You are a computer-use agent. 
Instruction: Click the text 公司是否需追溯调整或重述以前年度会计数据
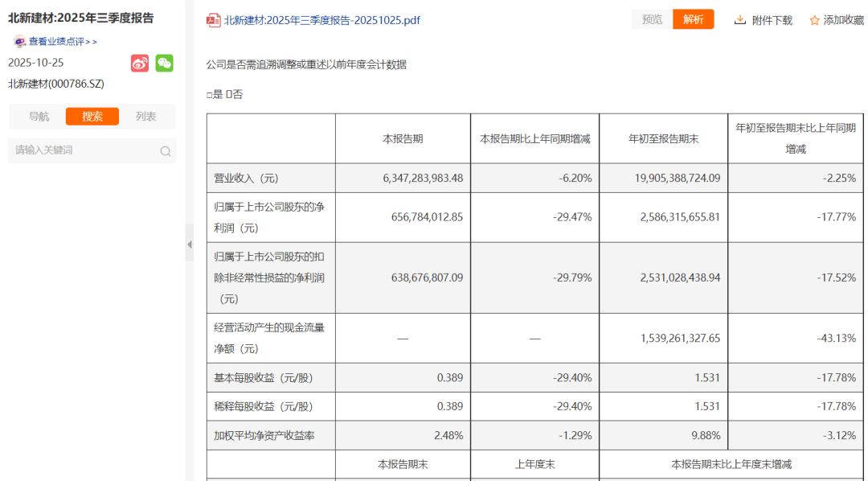tap(307, 65)
